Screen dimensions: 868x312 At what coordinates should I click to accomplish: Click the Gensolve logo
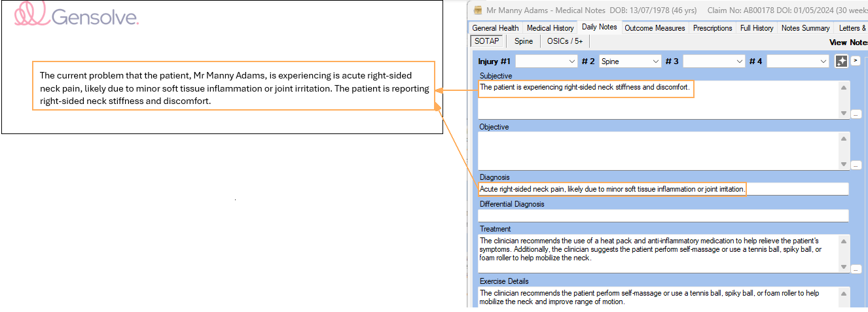click(x=77, y=15)
